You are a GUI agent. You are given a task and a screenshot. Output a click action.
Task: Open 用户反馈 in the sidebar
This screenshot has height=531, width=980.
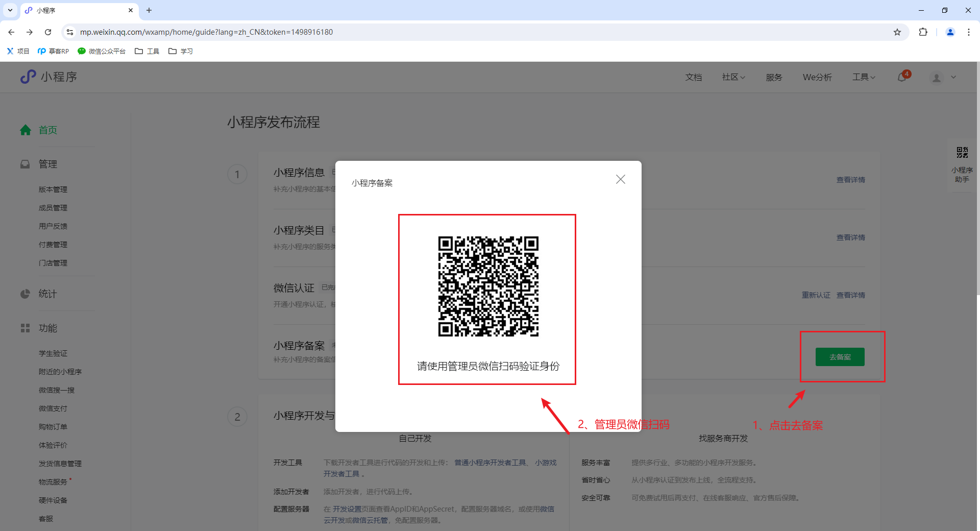click(x=53, y=226)
